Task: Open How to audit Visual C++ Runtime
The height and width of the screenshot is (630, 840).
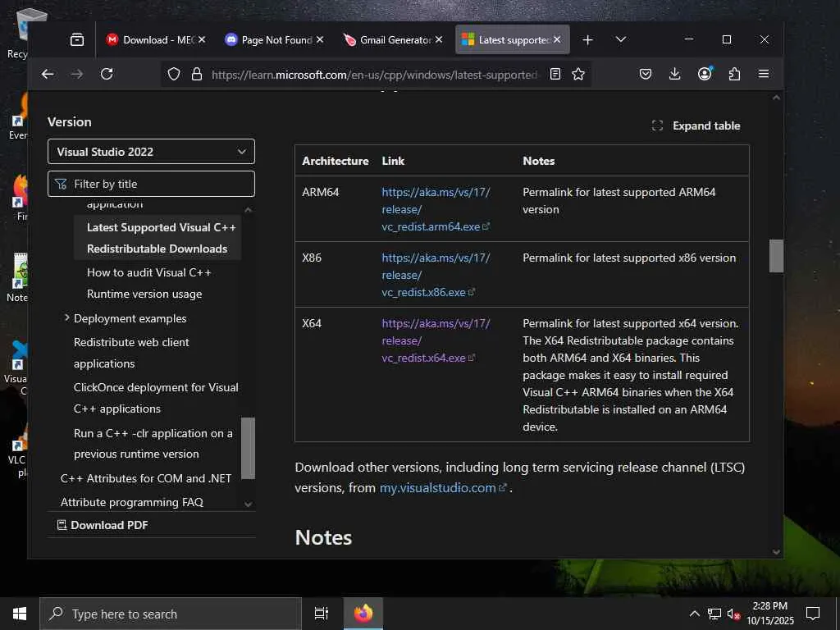Action: 149,283
